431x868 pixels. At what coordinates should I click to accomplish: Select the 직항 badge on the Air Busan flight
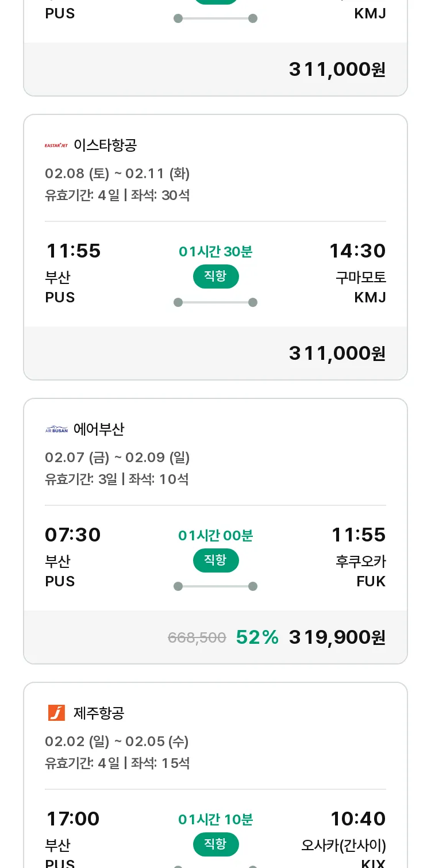[215, 560]
